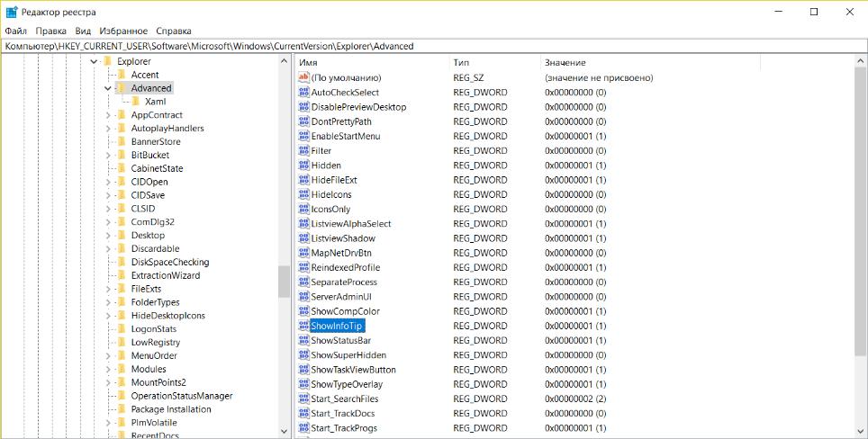Select the Start_TrackDocs value name
The width and height of the screenshot is (868, 439).
tap(343, 414)
